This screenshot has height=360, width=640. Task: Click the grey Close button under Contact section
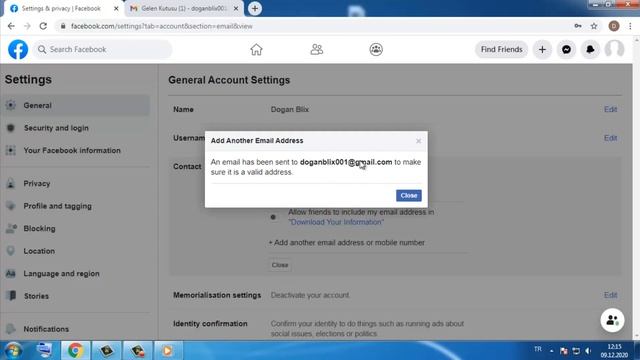click(280, 265)
